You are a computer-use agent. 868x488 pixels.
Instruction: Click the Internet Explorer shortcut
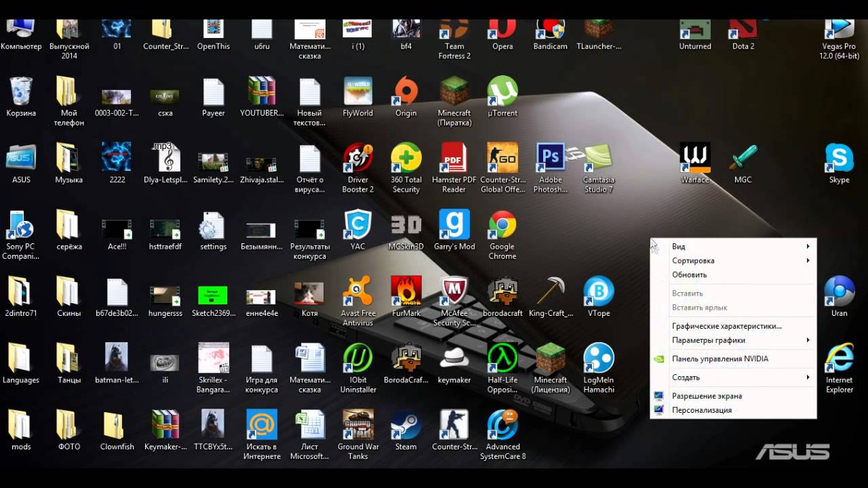(840, 367)
